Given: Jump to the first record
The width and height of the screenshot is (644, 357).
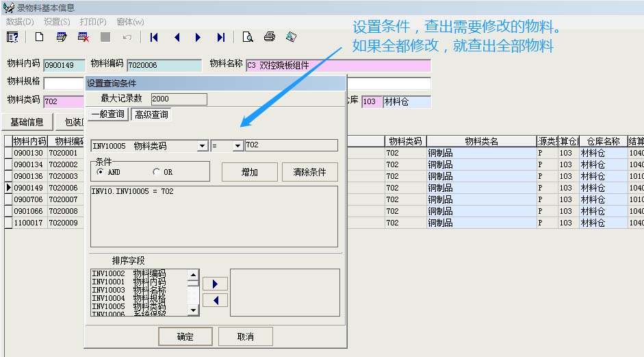Looking at the screenshot, I should [154, 37].
